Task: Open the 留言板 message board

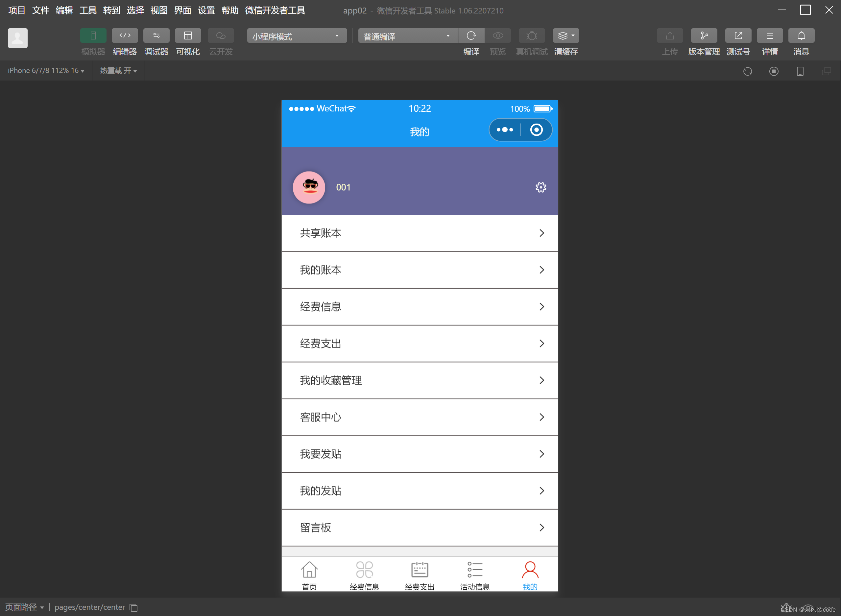Action: (x=420, y=528)
